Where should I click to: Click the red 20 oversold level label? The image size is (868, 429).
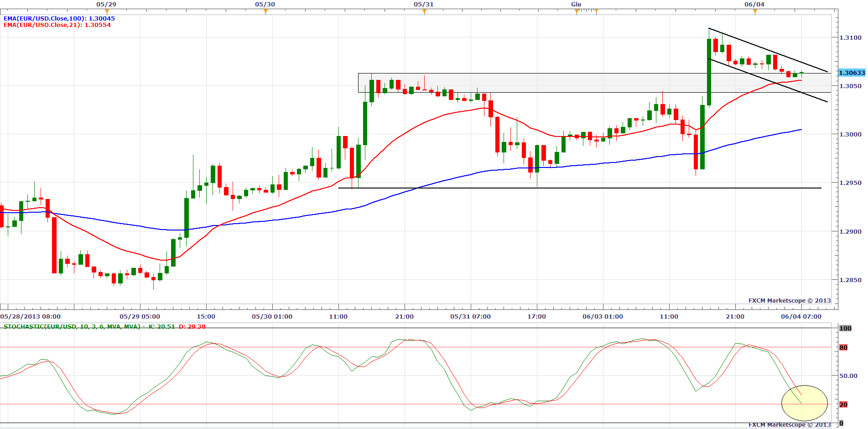click(843, 404)
